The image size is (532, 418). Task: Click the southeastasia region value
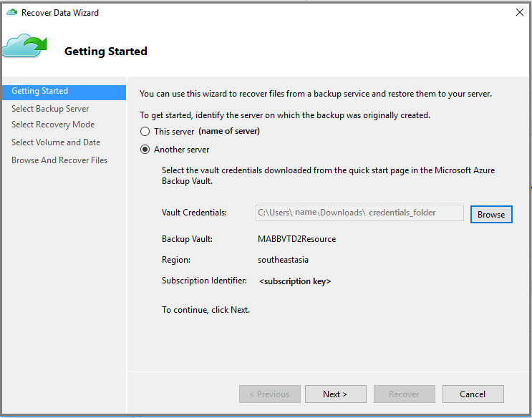click(283, 260)
